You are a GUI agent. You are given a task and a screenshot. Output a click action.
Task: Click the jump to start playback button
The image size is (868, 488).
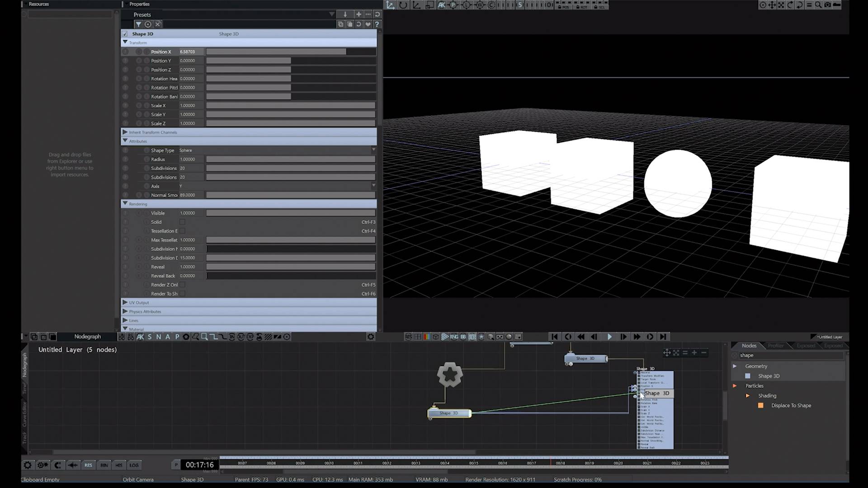tap(554, 337)
